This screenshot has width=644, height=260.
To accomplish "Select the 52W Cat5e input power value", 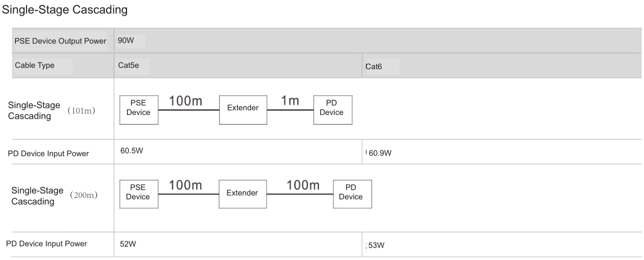I will tap(128, 244).
